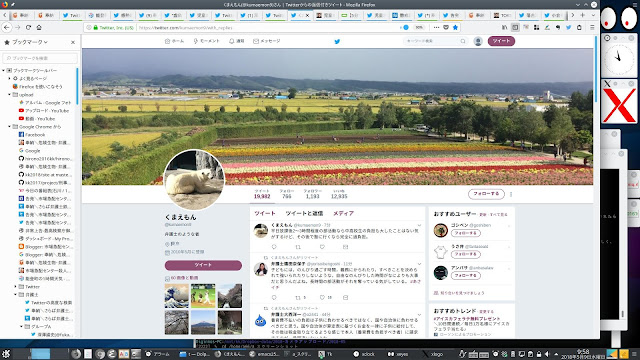This screenshot has width=640, height=360.
Task: Go back using Firefox's back arrow
Action: tap(7, 27)
